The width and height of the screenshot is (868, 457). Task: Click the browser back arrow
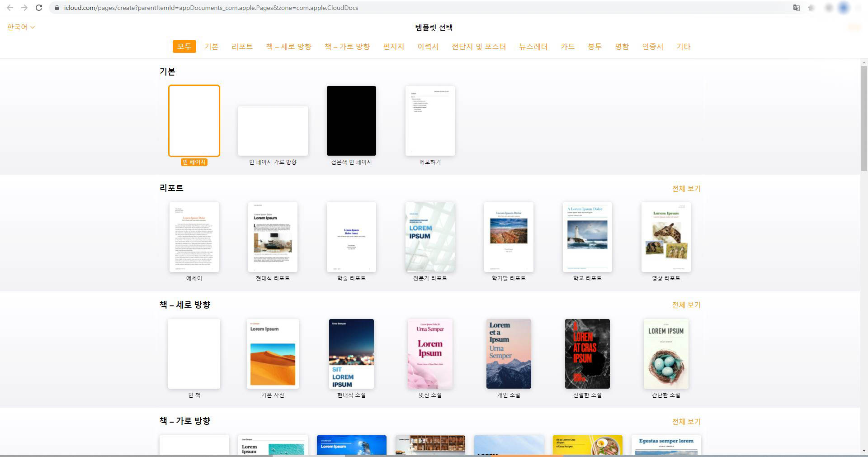tap(10, 8)
